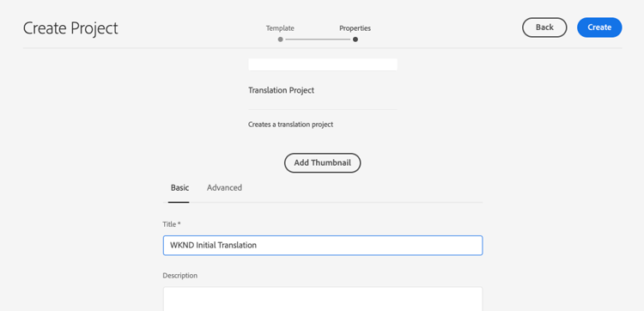Click the divider below Translation Project
The height and width of the screenshot is (311, 644).
tap(323, 110)
